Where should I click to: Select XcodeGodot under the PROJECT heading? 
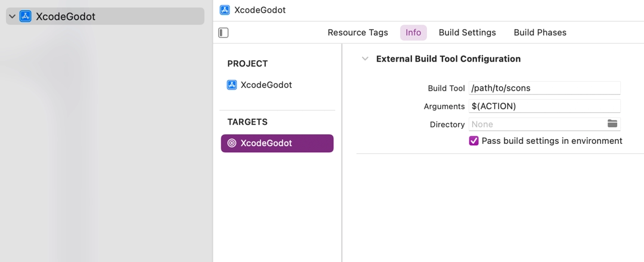point(266,85)
